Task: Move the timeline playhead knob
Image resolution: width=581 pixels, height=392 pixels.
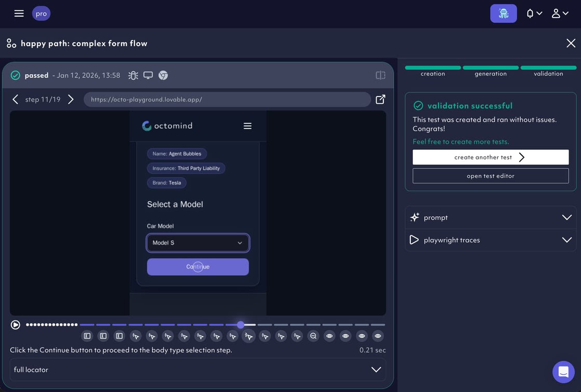Action: point(241,325)
